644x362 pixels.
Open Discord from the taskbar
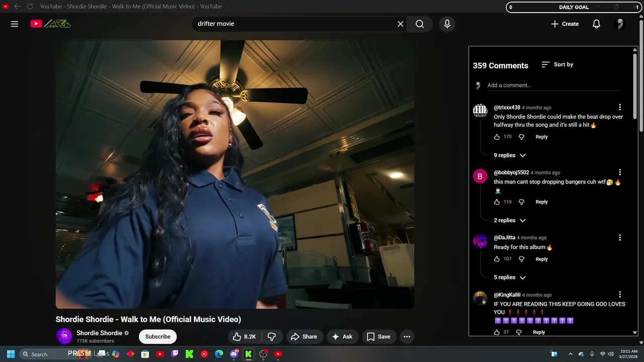(234, 354)
